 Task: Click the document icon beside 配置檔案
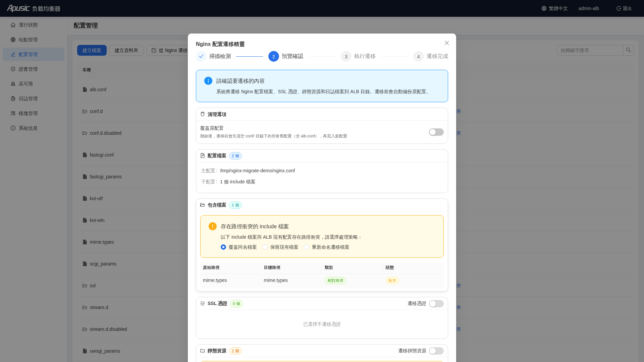click(x=203, y=156)
